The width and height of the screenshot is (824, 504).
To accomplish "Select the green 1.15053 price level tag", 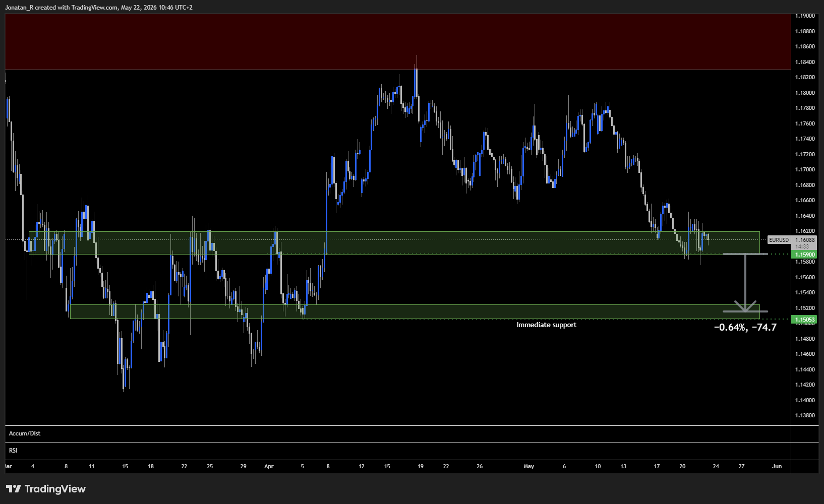I will tap(805, 320).
